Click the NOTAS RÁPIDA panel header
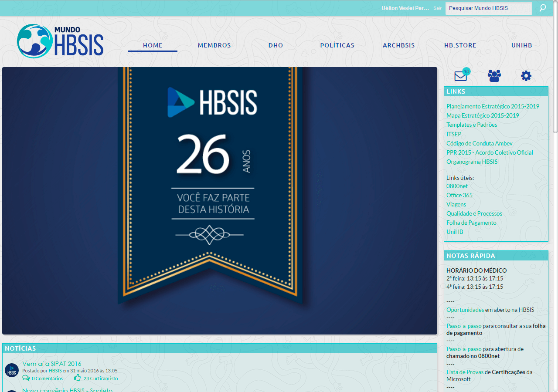Screen dimensions: 558x392 point(496,256)
